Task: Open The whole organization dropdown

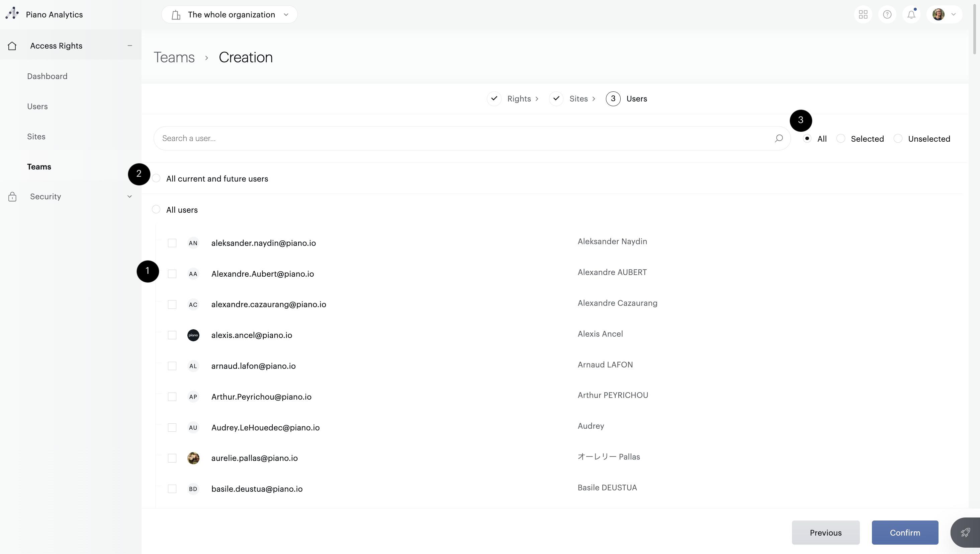Action: pyautogui.click(x=230, y=14)
